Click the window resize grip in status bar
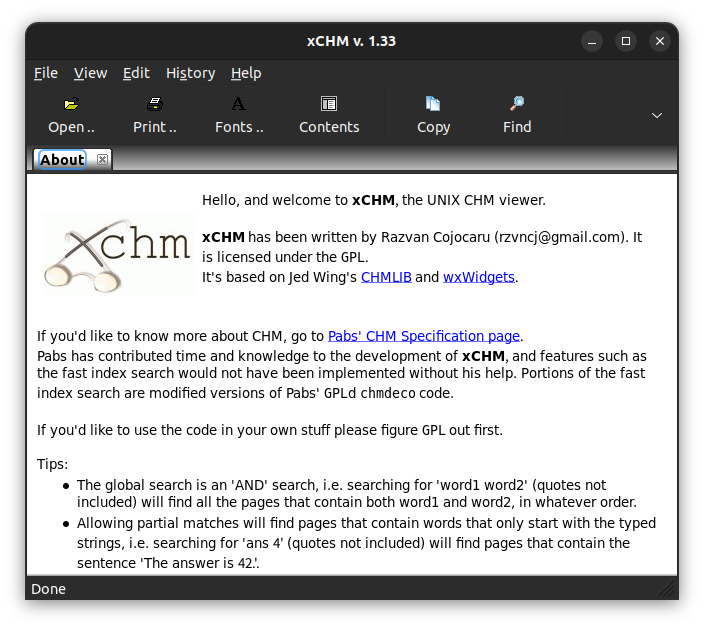Screen dimensions: 704x628 pos(667,589)
